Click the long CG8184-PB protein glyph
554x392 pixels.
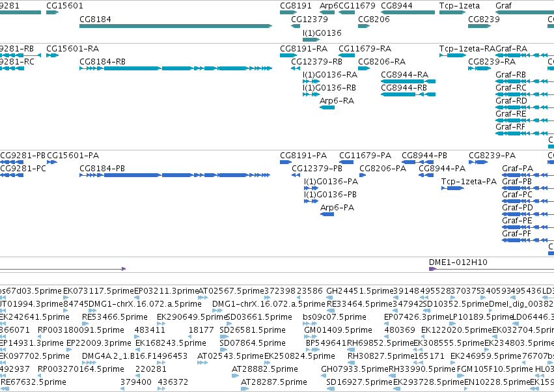175,175
